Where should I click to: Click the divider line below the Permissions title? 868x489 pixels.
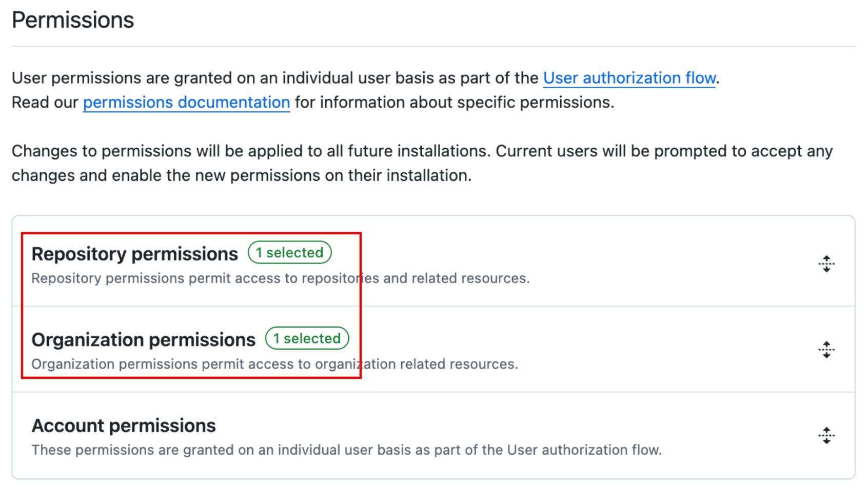click(x=433, y=46)
